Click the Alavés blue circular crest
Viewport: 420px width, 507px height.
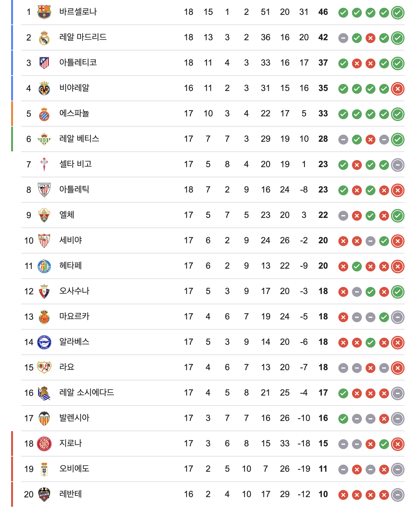[x=44, y=342]
